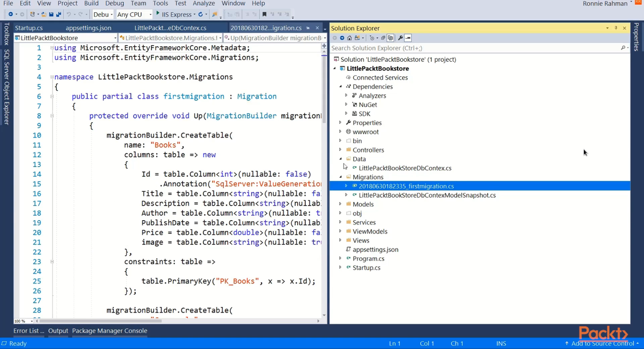Open Properties wrench icon in Solution Explorer
644x349 pixels.
[x=400, y=38]
